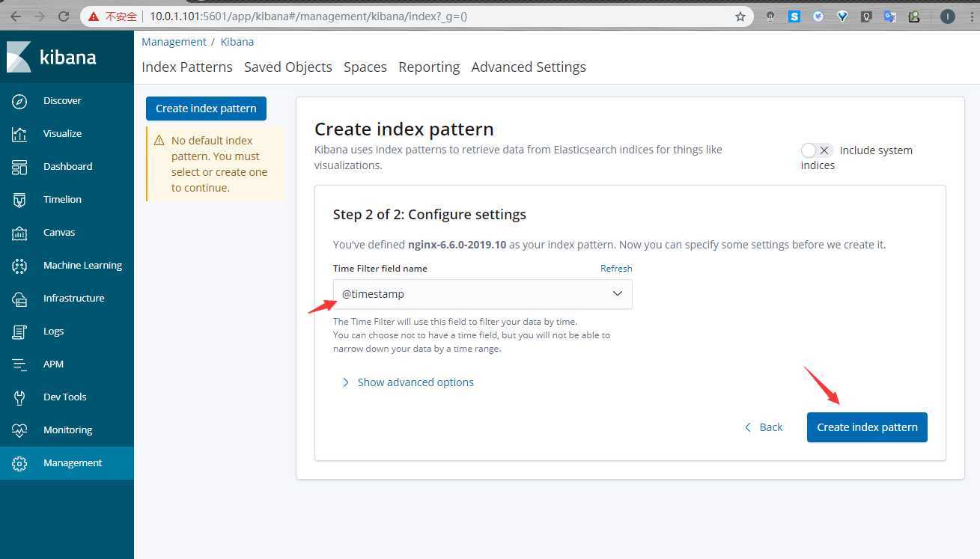Image resolution: width=980 pixels, height=559 pixels.
Task: Click the Monitoring heartbeat icon
Action: tap(19, 430)
